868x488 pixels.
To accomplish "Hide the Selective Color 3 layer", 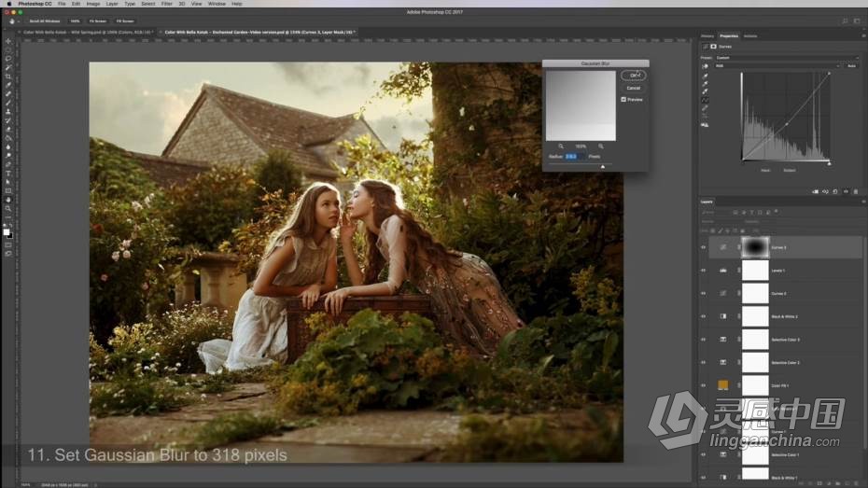I will tap(704, 339).
